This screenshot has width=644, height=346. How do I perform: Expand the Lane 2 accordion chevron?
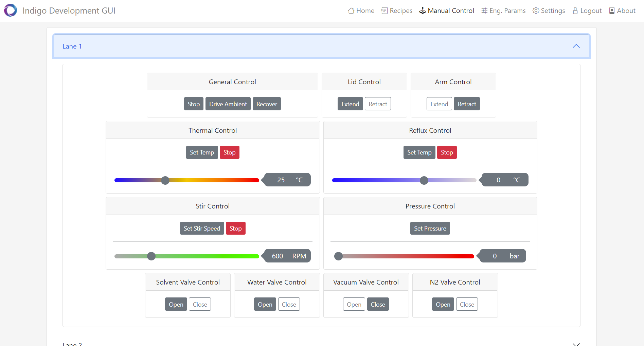(x=576, y=344)
